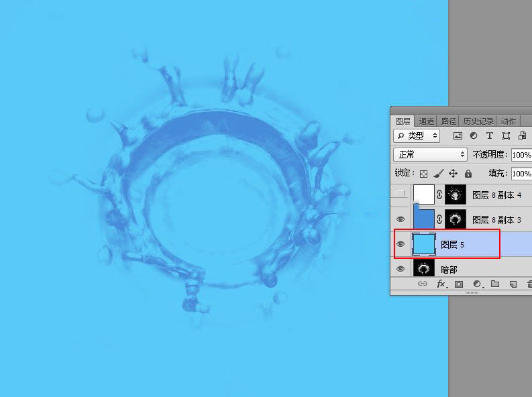Hide the 暗部 layer
The image size is (532, 397).
[x=401, y=269]
